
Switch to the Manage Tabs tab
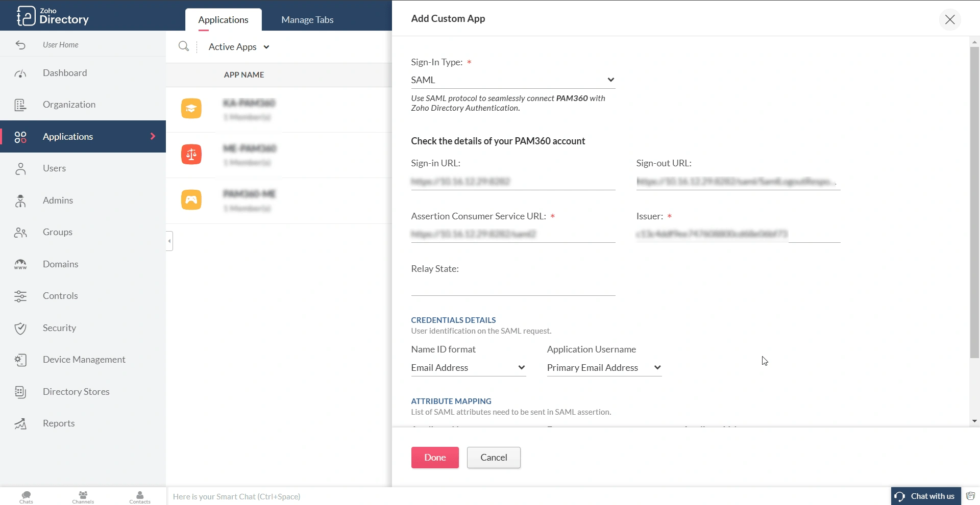tap(306, 19)
